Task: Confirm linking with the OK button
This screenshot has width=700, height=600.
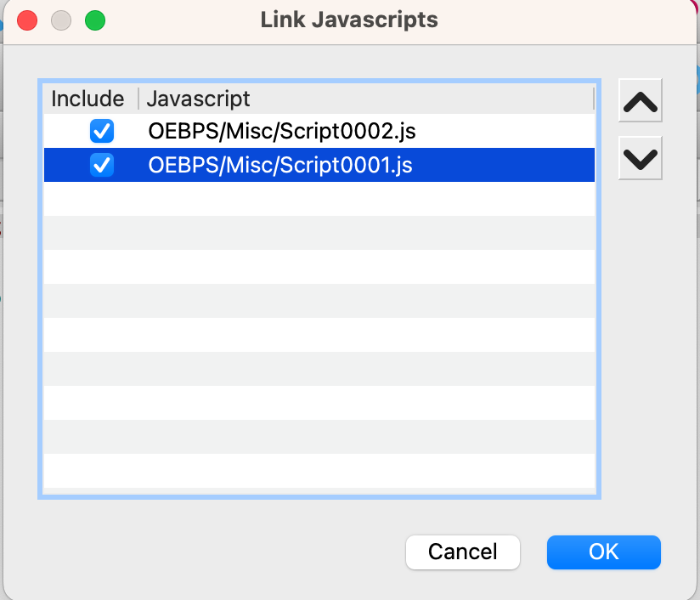Action: tap(603, 552)
